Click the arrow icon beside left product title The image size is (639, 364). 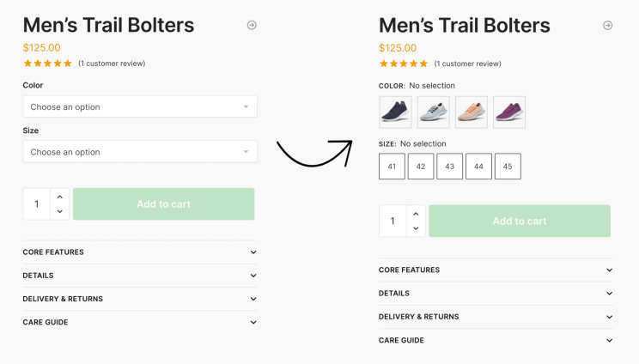252,26
